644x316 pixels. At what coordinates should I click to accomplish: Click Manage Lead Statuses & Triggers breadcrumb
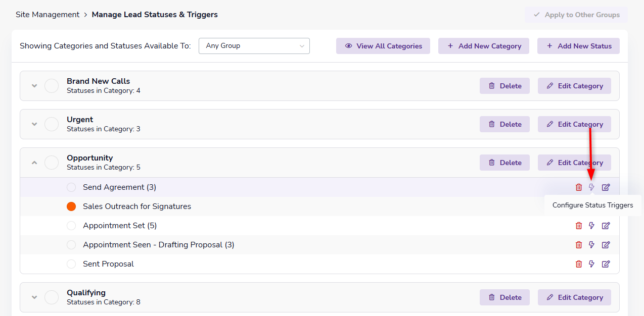[155, 15]
